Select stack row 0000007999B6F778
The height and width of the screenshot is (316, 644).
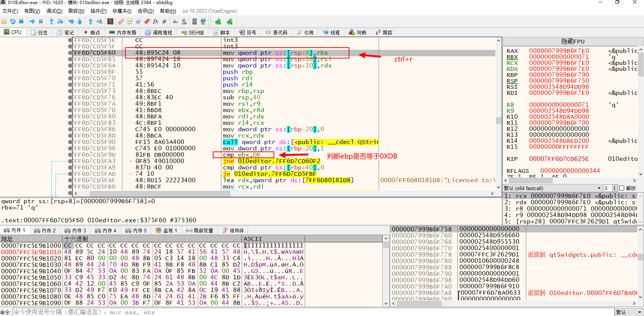coord(514,255)
